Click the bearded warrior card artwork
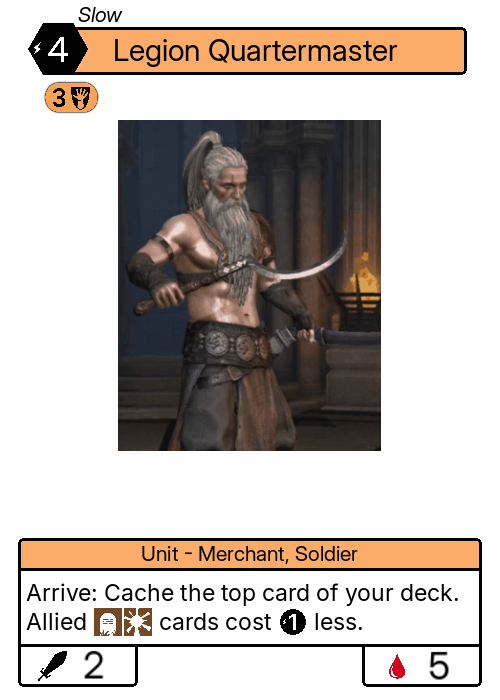The height and width of the screenshot is (700, 500). tap(249, 285)
